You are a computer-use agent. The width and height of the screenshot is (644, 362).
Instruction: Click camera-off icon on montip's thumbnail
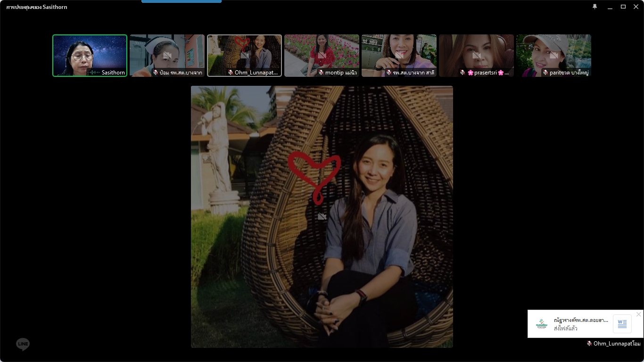click(x=322, y=55)
